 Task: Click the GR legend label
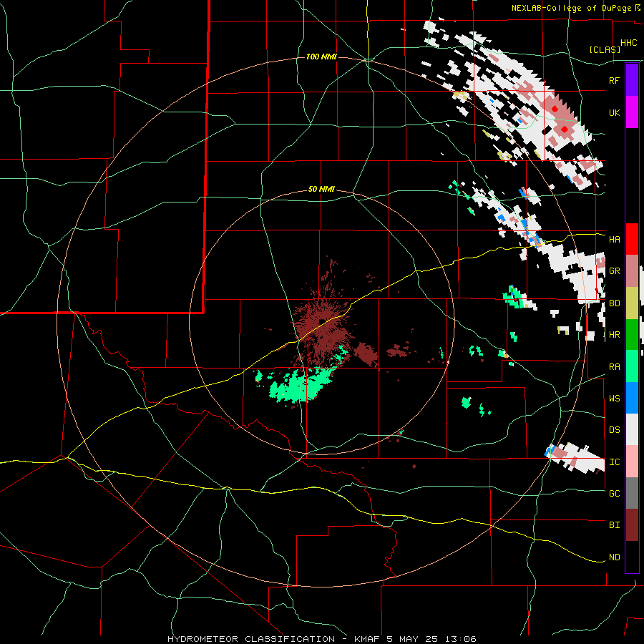pyautogui.click(x=614, y=271)
